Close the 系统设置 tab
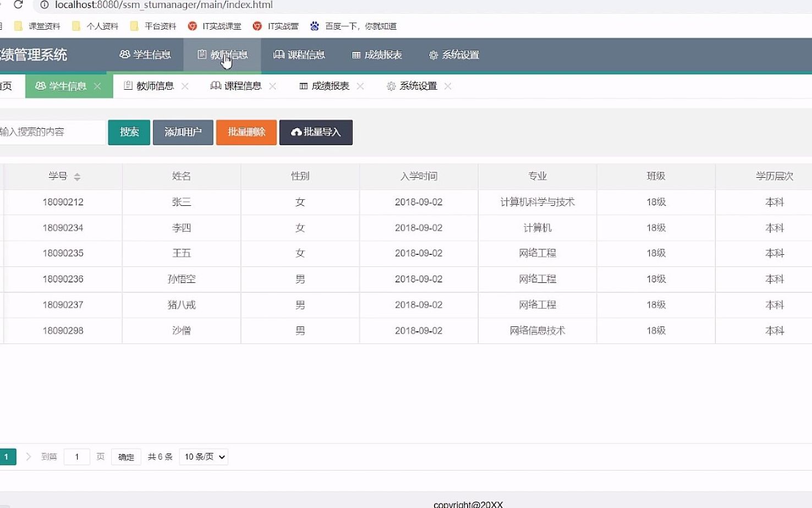The width and height of the screenshot is (812, 508). (448, 86)
